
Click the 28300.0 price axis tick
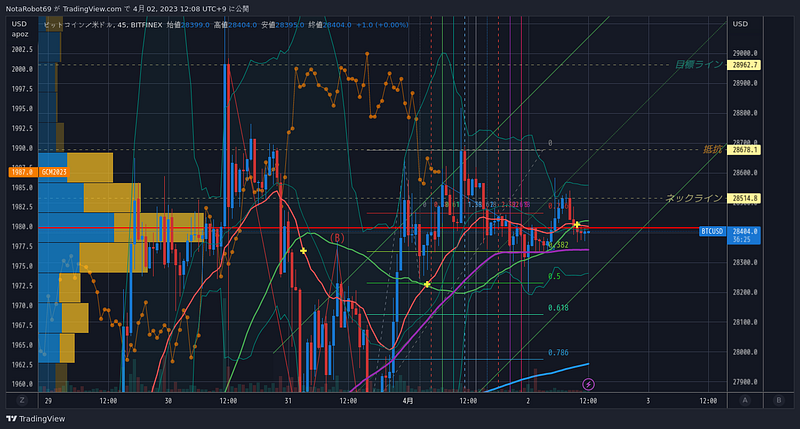(x=745, y=262)
